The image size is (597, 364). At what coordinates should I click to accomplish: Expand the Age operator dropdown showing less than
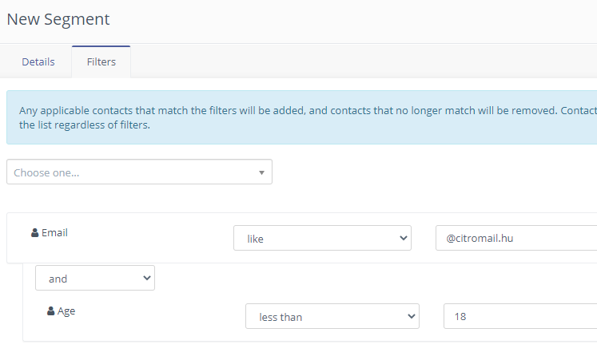tap(332, 316)
